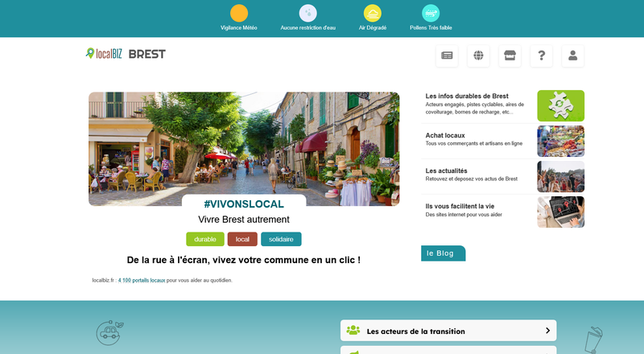Open the le Blog tab
The image size is (644, 354).
click(x=442, y=253)
